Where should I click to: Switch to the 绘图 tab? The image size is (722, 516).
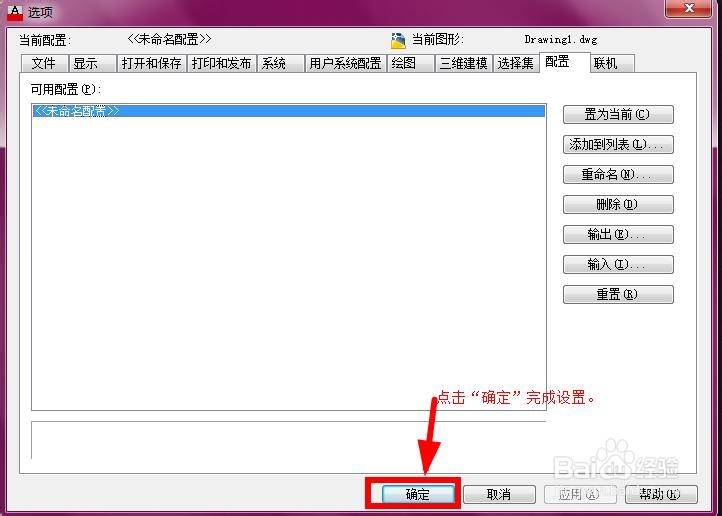point(411,63)
